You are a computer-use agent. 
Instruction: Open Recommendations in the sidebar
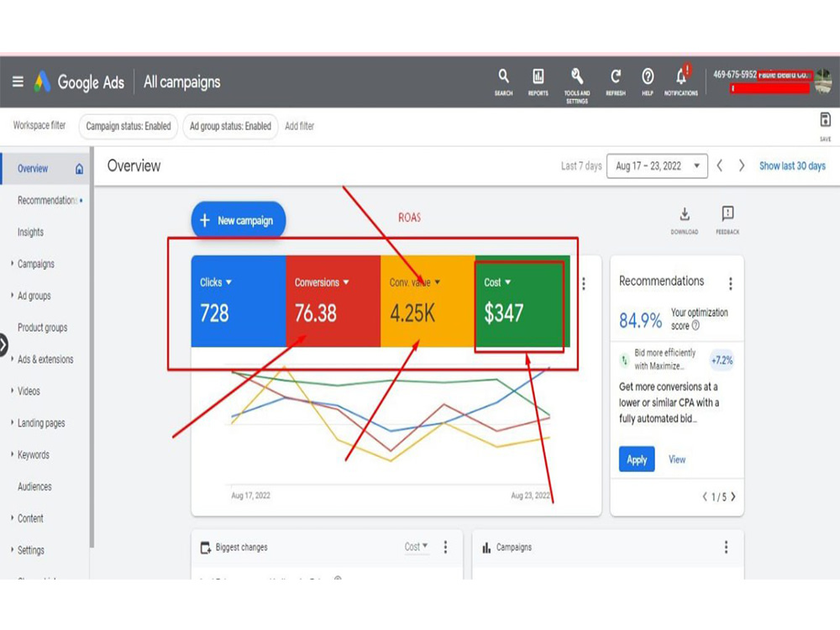(x=47, y=201)
